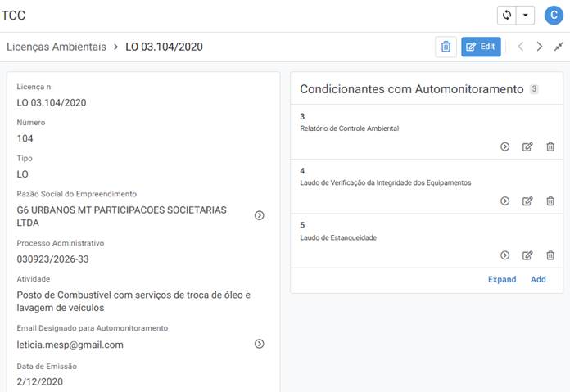The width and height of the screenshot is (570, 392).
Task: View Relatório de Controle Ambiental details arrow
Action: pos(505,146)
